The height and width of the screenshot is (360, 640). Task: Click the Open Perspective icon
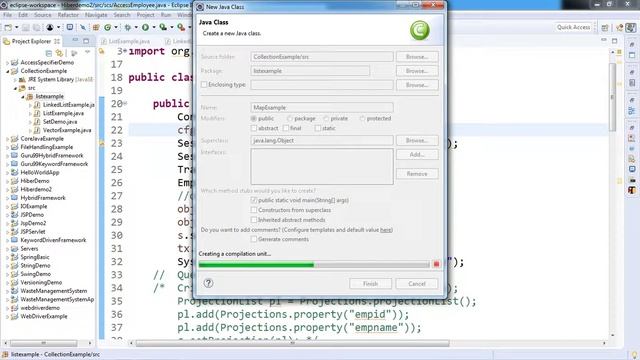[x=605, y=27]
